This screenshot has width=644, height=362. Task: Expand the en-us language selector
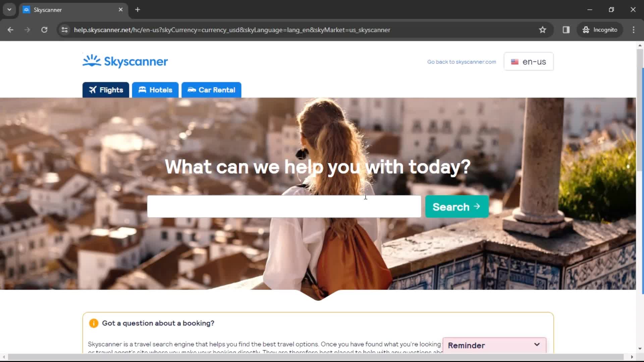coord(529,62)
